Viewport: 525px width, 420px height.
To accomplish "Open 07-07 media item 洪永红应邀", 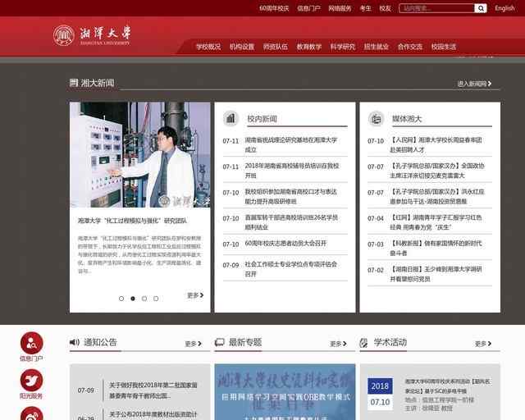I will tap(437, 197).
